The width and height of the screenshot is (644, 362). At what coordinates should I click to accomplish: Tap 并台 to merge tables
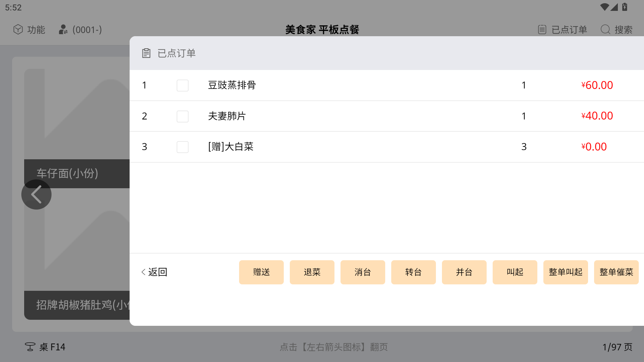coord(464,272)
